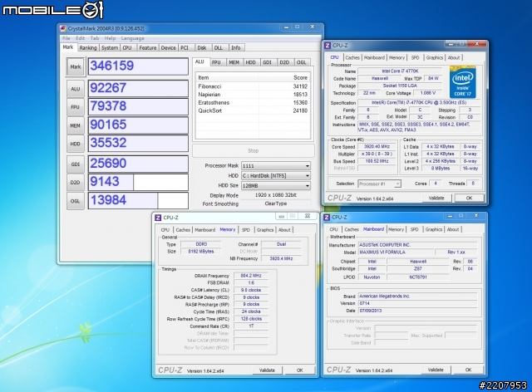Click the Core Speed value field

[377, 146]
